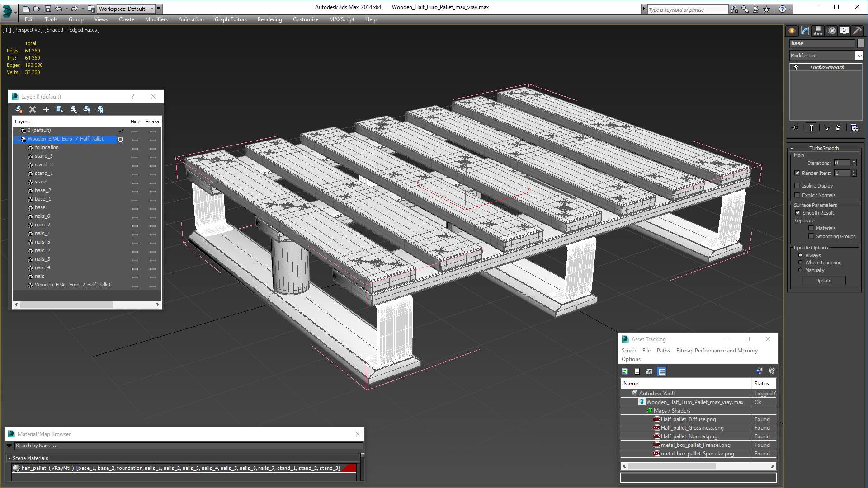Click Add Selected Objects plus icon in Layer dialog
Viewport: 868px width, 488px height.
[x=46, y=109]
